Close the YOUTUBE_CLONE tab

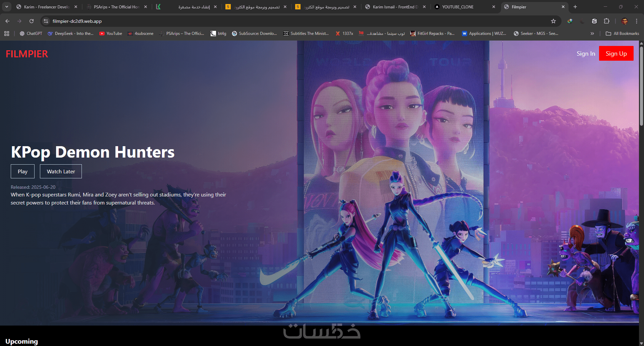point(494,7)
